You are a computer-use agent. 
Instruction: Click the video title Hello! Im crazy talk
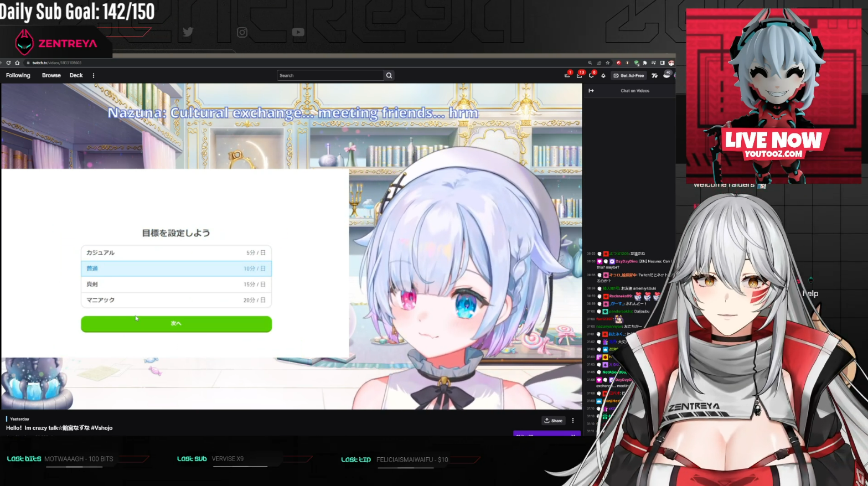59,428
